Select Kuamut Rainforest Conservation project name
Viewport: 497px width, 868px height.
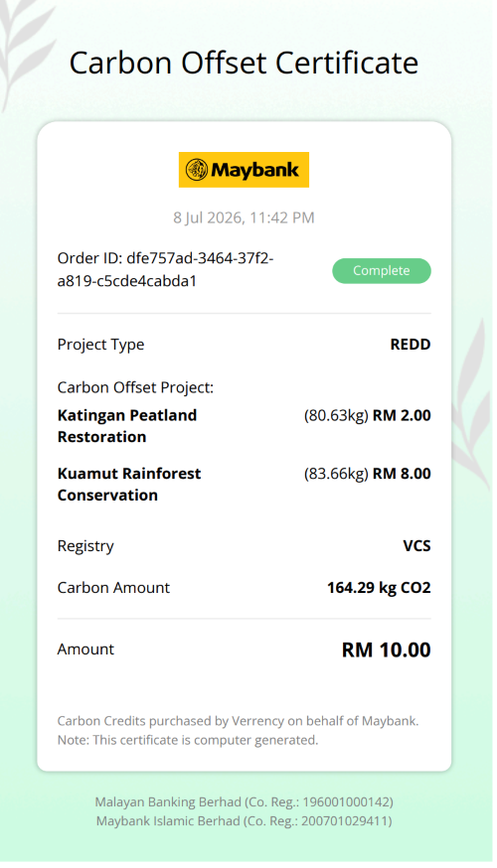(x=129, y=484)
